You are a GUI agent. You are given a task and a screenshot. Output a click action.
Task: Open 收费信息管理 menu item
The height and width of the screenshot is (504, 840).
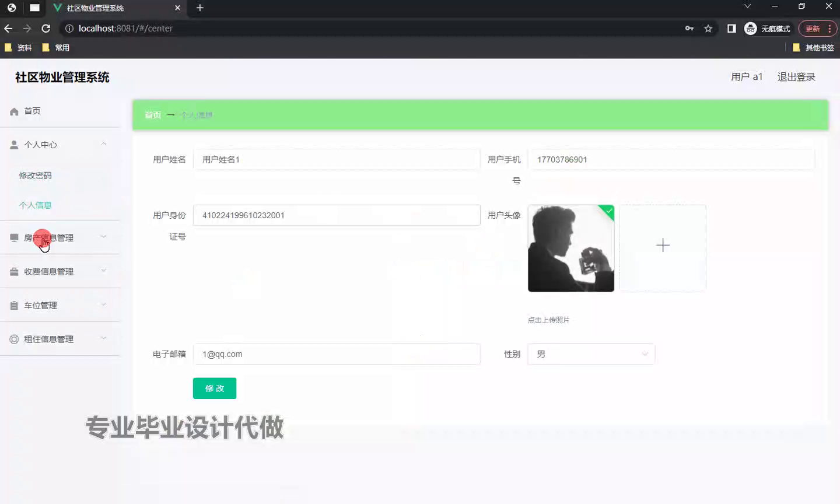pos(60,272)
